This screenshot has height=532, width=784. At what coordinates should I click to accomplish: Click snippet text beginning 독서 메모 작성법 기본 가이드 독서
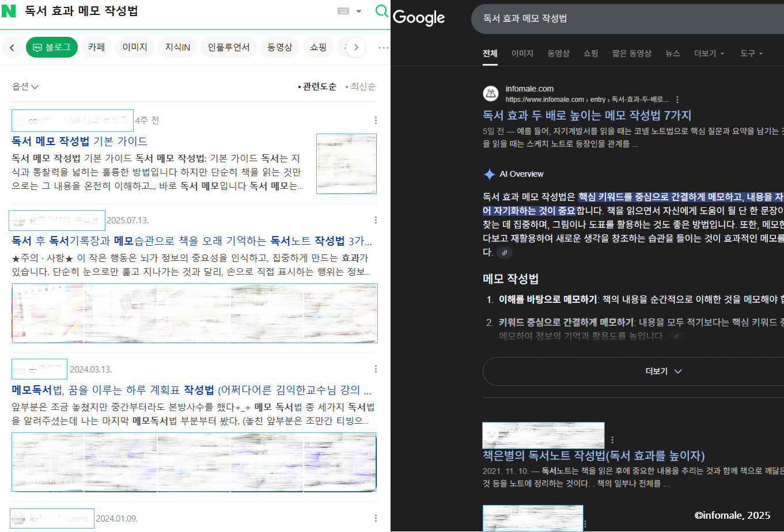coord(156,172)
